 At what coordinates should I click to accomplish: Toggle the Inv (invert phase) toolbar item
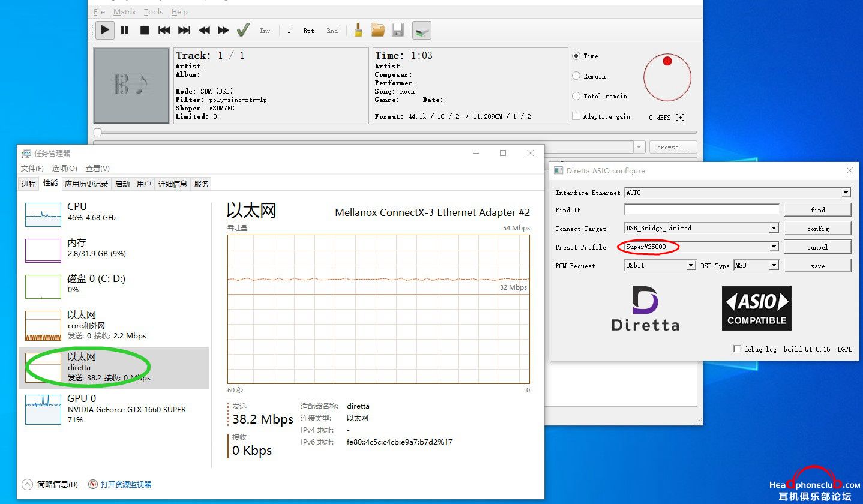point(265,31)
